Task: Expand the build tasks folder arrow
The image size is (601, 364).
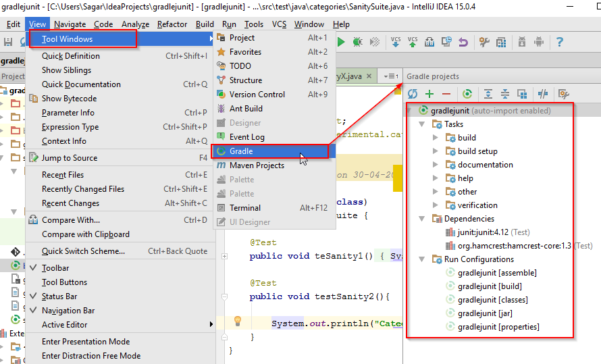Action: tap(436, 138)
